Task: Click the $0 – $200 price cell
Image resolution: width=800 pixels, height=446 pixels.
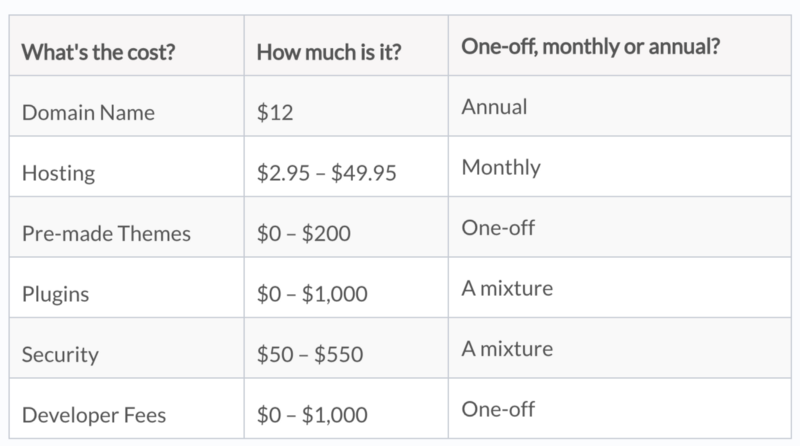Action: pos(305,233)
